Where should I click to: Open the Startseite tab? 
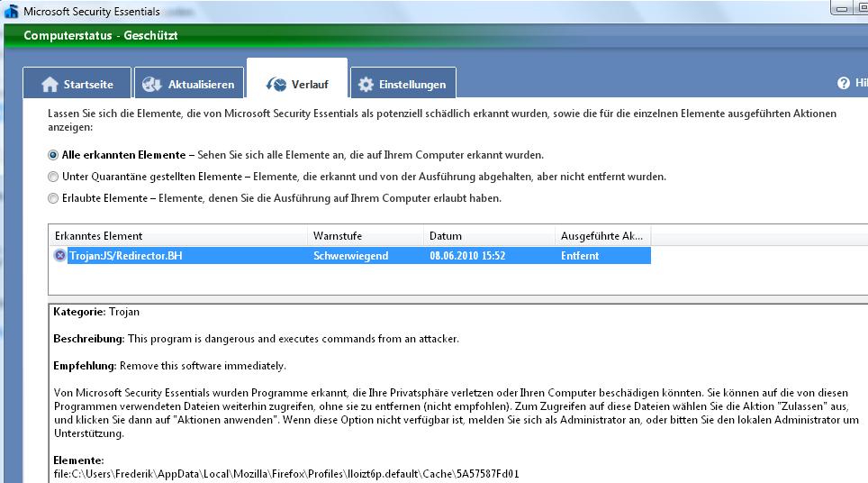(77, 83)
